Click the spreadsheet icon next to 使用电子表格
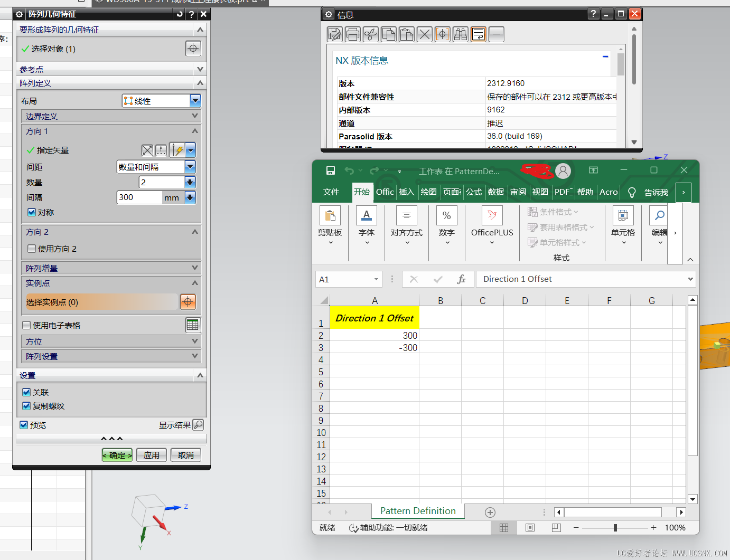730x560 pixels. (193, 325)
